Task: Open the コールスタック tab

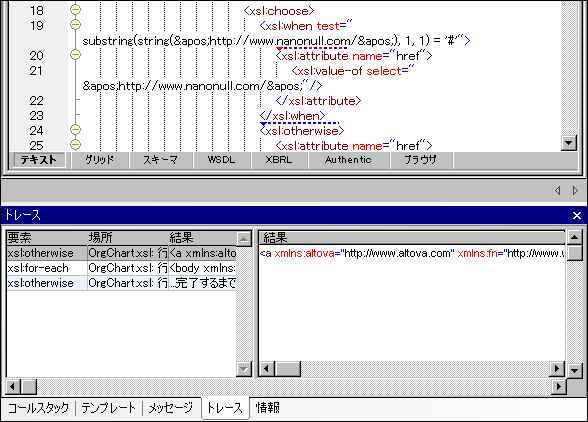Action: pyautogui.click(x=39, y=408)
